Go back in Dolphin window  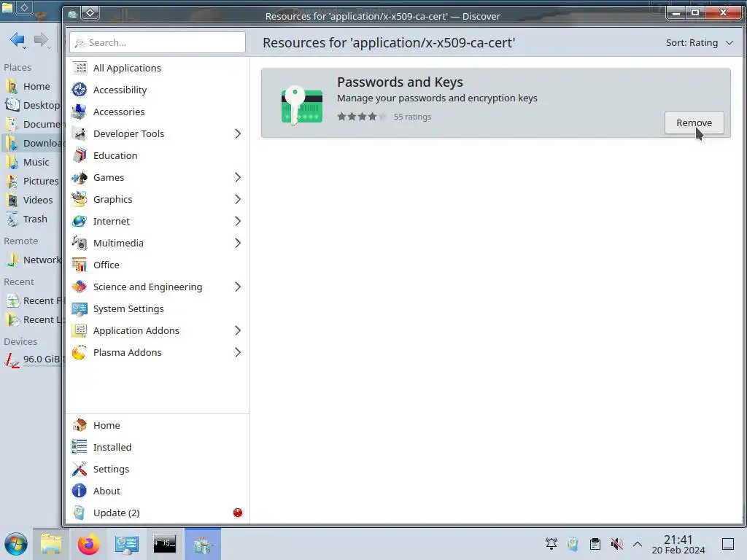click(18, 39)
